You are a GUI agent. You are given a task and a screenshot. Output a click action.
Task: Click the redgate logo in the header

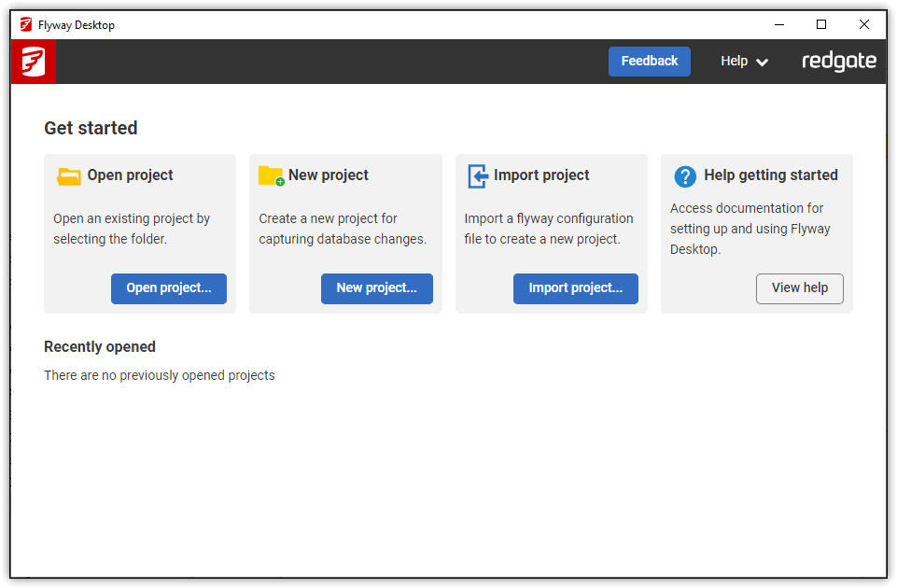coord(838,62)
